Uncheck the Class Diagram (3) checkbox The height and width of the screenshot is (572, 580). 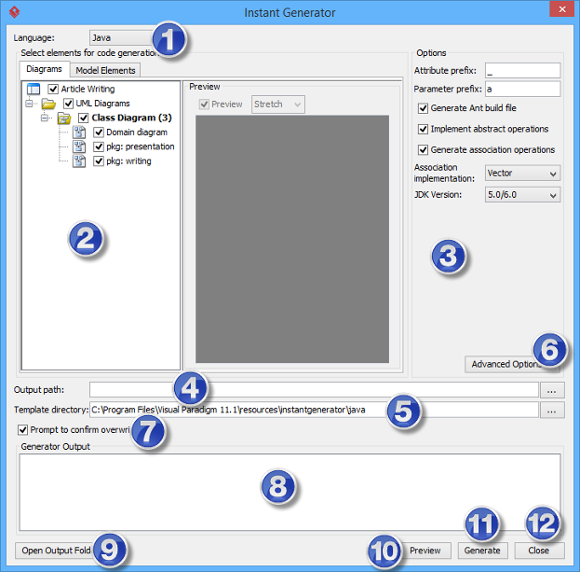(x=83, y=118)
